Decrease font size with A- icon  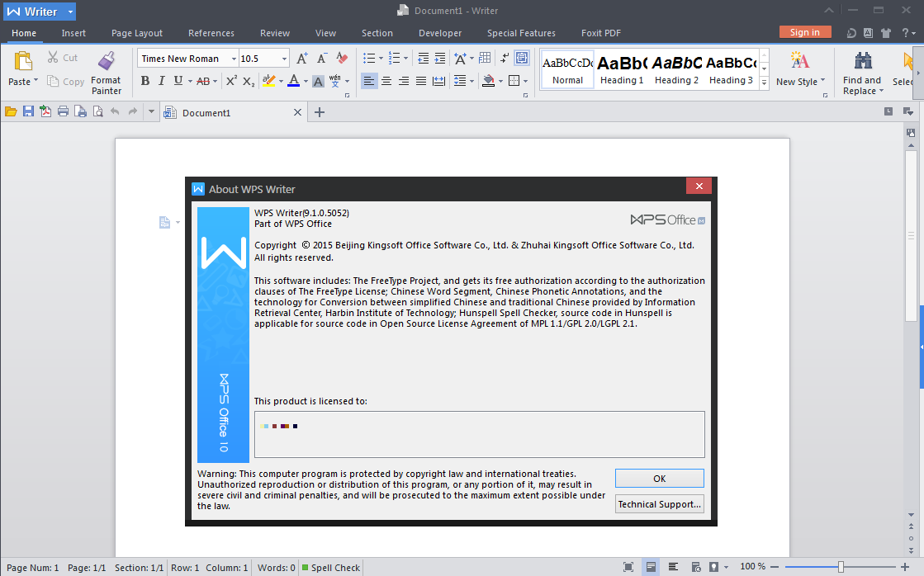coord(322,59)
